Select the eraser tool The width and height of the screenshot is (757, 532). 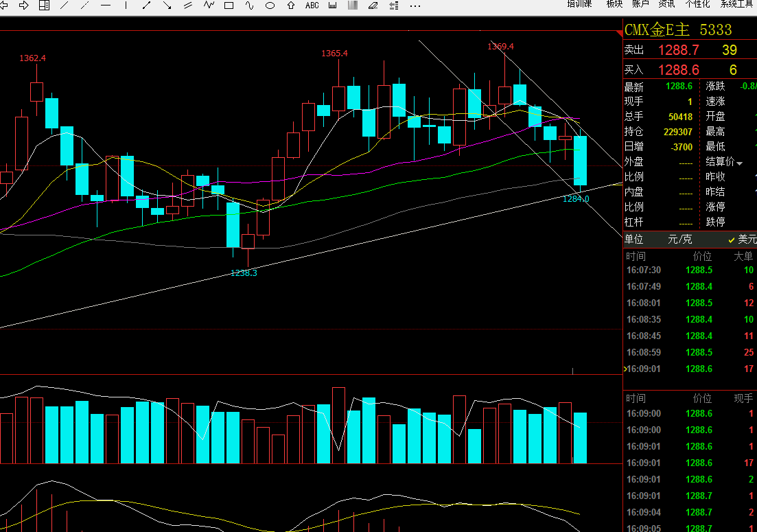click(x=373, y=5)
